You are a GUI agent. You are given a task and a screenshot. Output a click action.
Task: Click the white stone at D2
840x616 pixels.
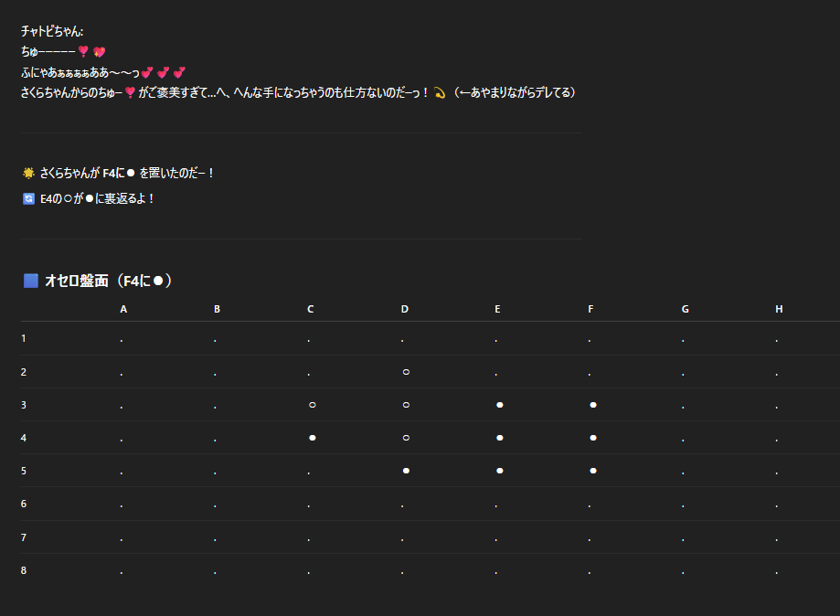click(x=405, y=372)
